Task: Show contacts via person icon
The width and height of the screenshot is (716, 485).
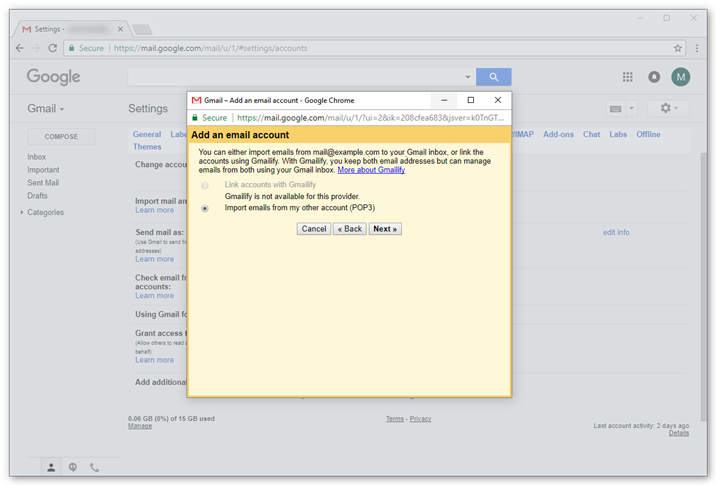Action: 51,467
